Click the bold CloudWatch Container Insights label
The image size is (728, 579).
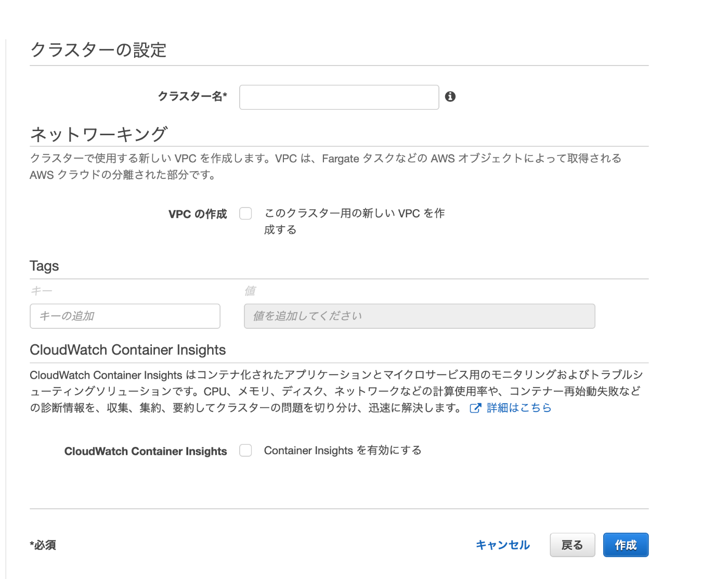point(146,451)
